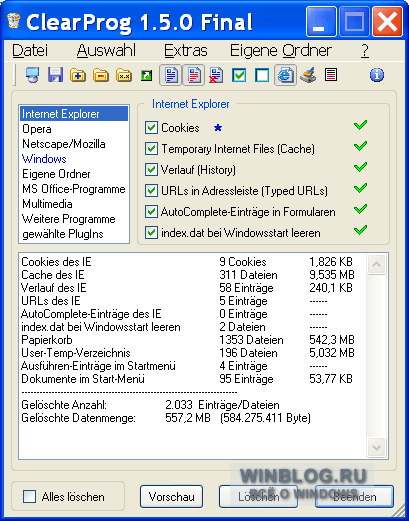The width and height of the screenshot is (409, 521).
Task: Uncheck the Cookies checkbox
Action: [x=151, y=128]
